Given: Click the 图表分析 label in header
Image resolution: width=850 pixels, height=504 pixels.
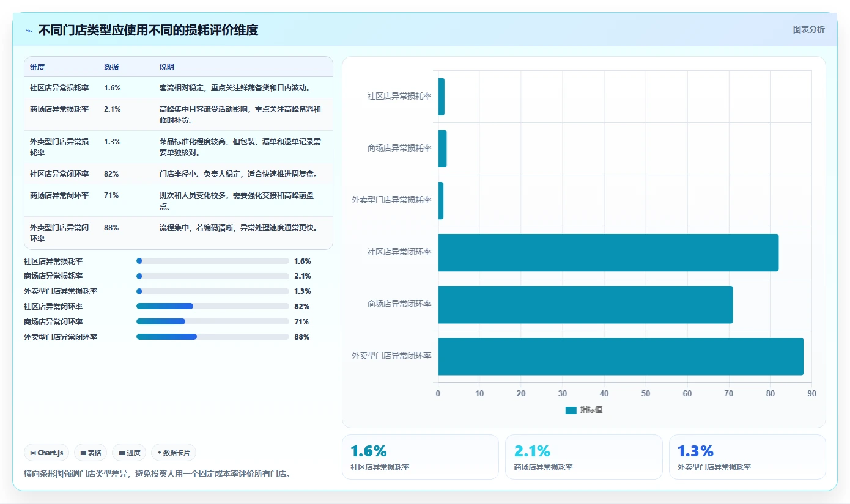Looking at the screenshot, I should [808, 29].
